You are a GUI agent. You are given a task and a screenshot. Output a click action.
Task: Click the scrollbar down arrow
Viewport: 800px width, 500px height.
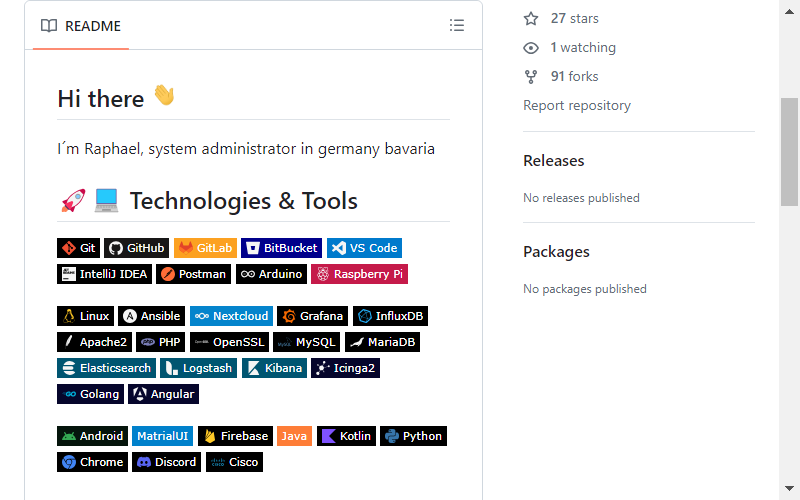tap(789, 488)
